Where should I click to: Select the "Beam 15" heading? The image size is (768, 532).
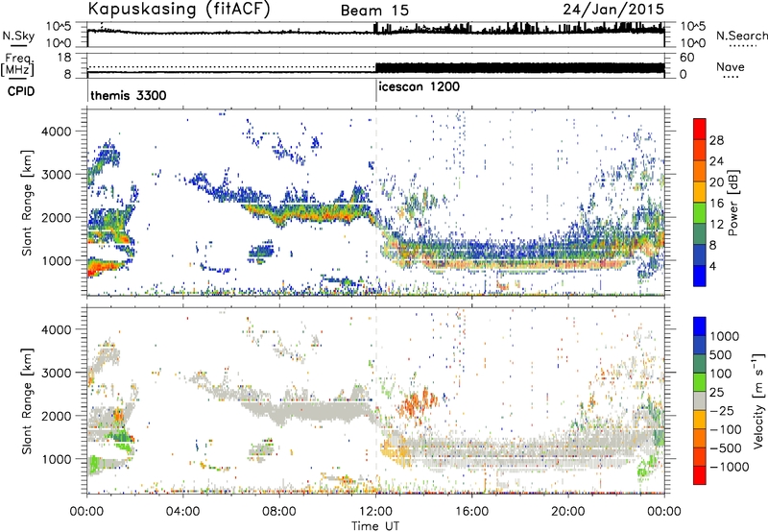pyautogui.click(x=374, y=11)
